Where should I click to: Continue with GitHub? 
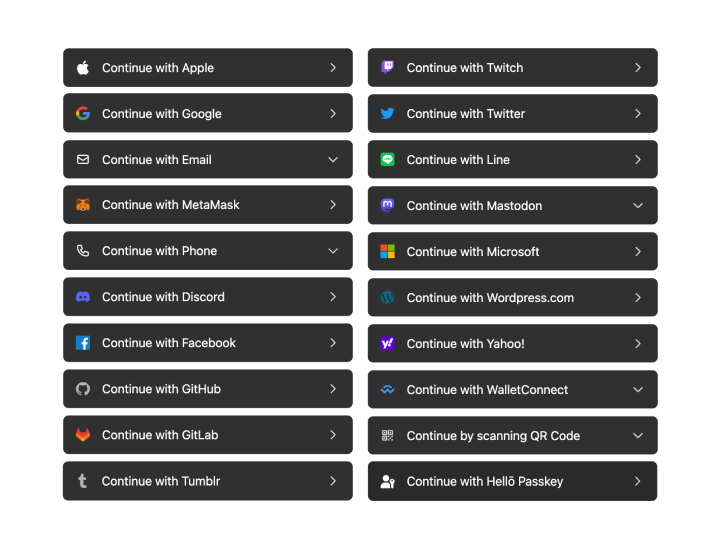pos(207,389)
